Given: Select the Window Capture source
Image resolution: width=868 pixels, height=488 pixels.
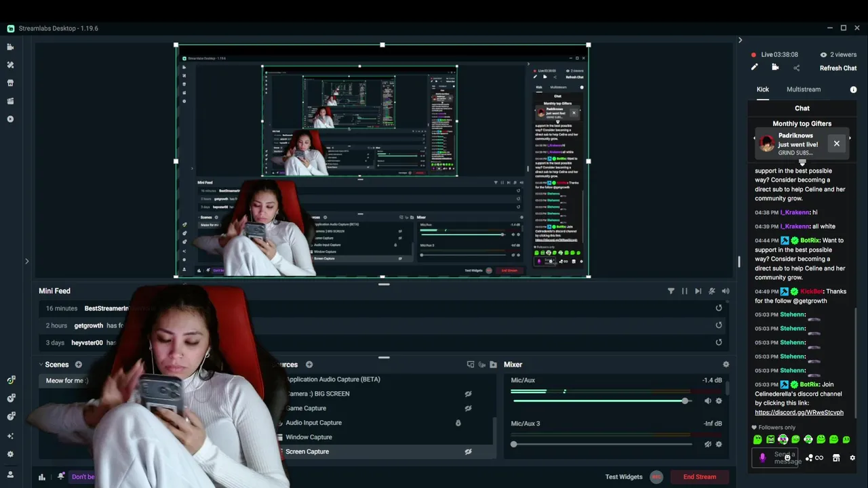Looking at the screenshot, I should point(309,437).
